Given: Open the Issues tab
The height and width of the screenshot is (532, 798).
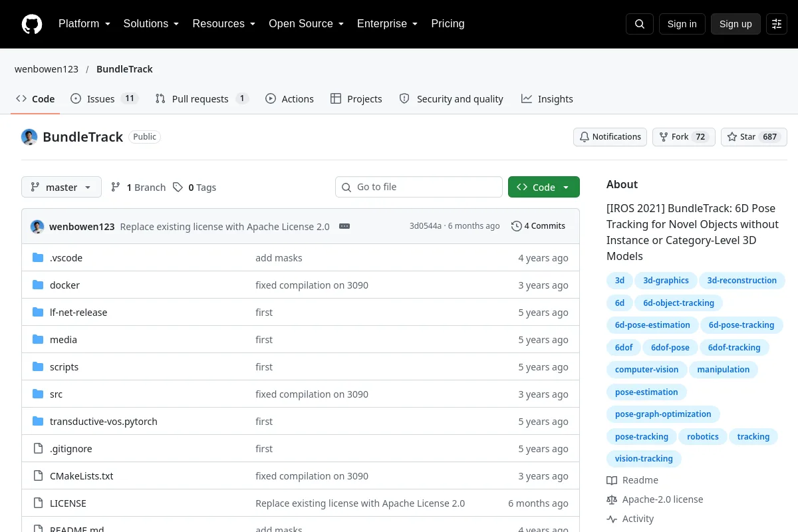Looking at the screenshot, I should click(x=104, y=99).
